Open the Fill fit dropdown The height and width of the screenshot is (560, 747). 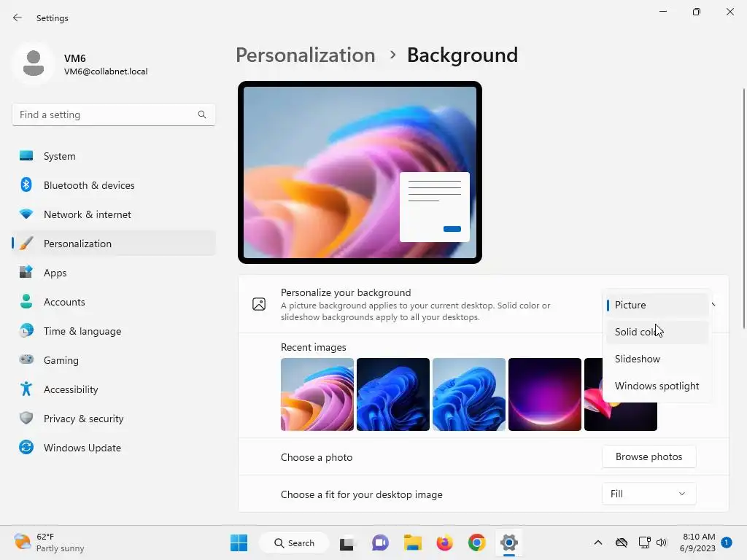coord(649,494)
